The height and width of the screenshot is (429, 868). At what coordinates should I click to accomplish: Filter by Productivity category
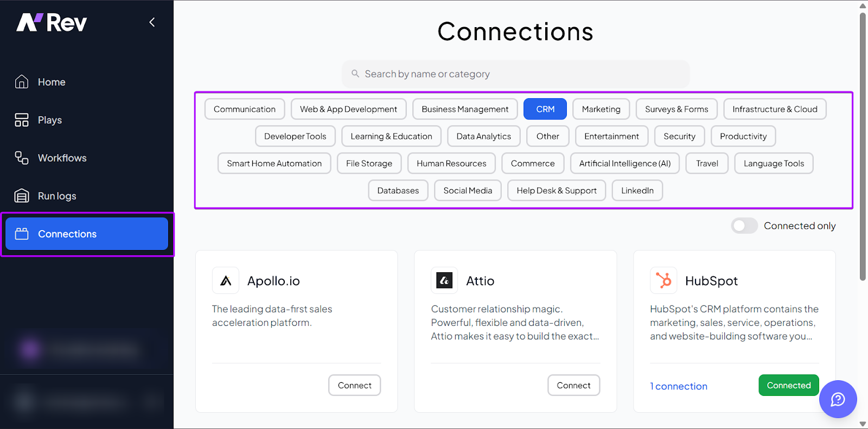click(x=743, y=136)
